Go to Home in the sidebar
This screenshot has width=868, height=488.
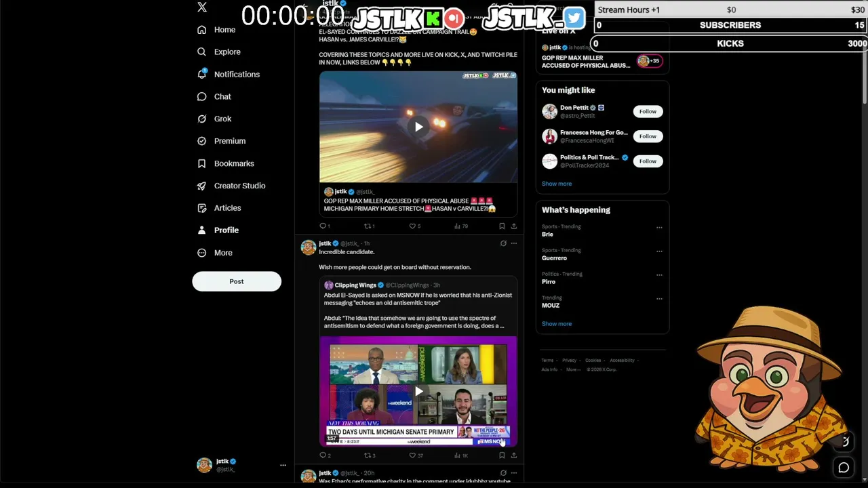pos(216,30)
